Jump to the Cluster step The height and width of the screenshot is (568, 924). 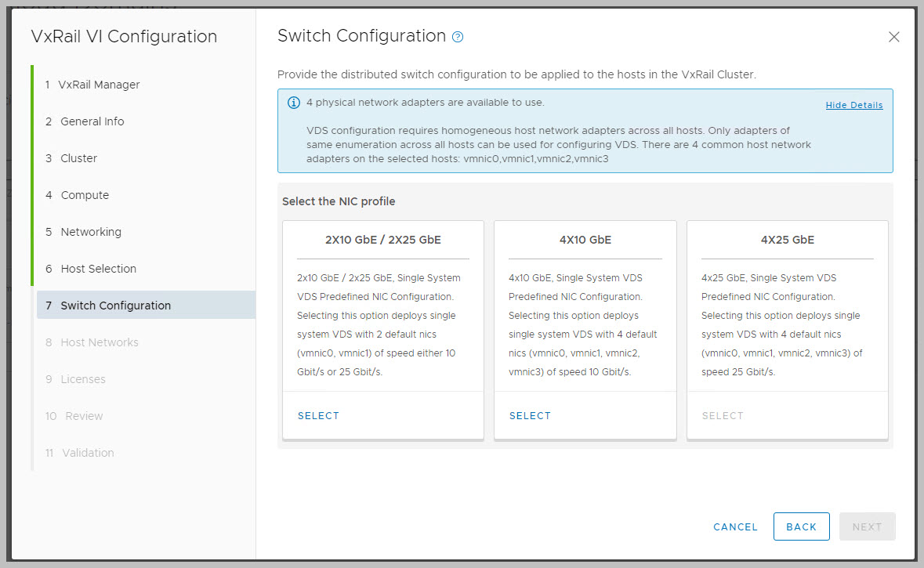click(x=78, y=158)
